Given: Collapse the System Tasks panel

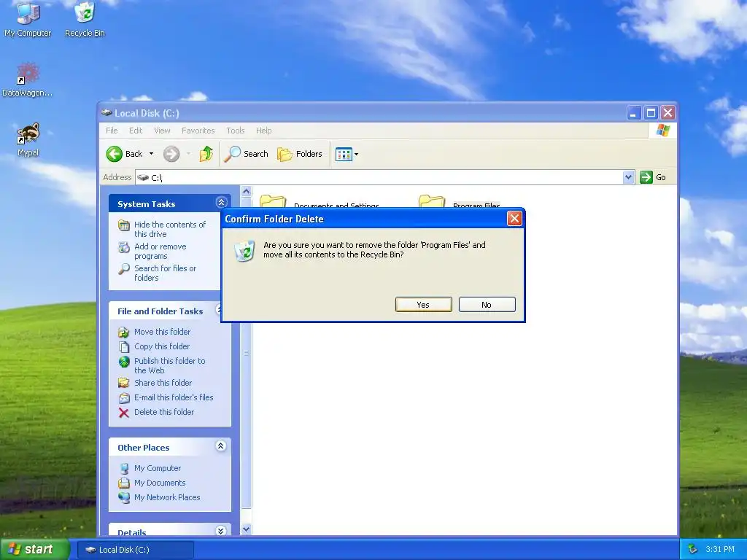Looking at the screenshot, I should (221, 203).
